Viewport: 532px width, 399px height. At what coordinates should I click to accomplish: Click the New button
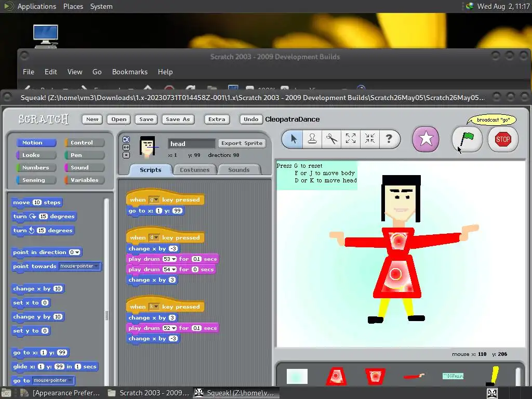pos(92,119)
